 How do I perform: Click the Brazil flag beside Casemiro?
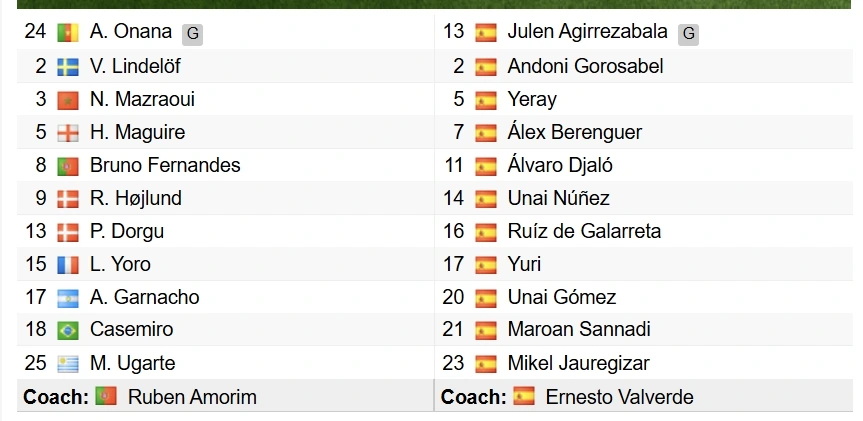click(68, 330)
